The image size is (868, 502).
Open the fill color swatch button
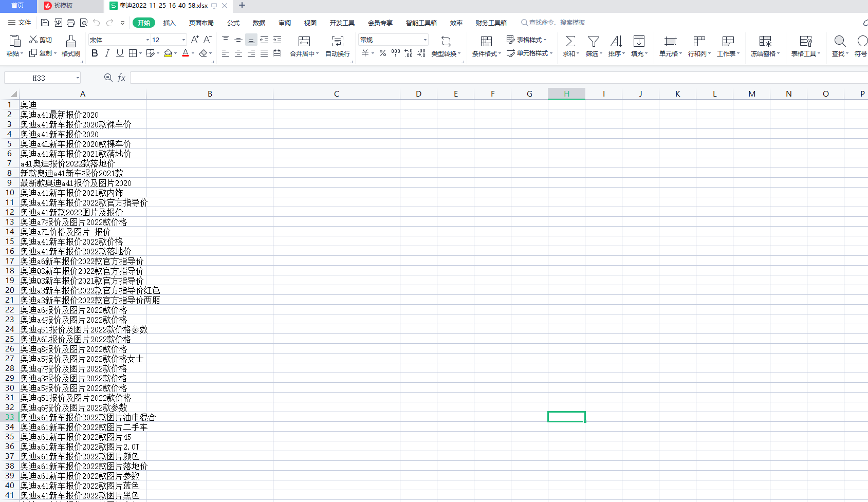[x=168, y=53]
